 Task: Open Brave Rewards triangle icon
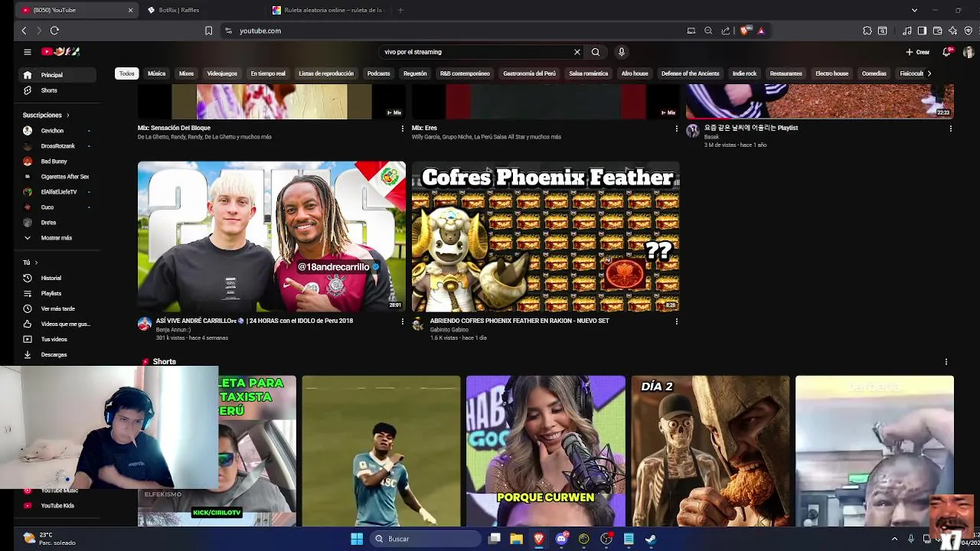point(761,31)
